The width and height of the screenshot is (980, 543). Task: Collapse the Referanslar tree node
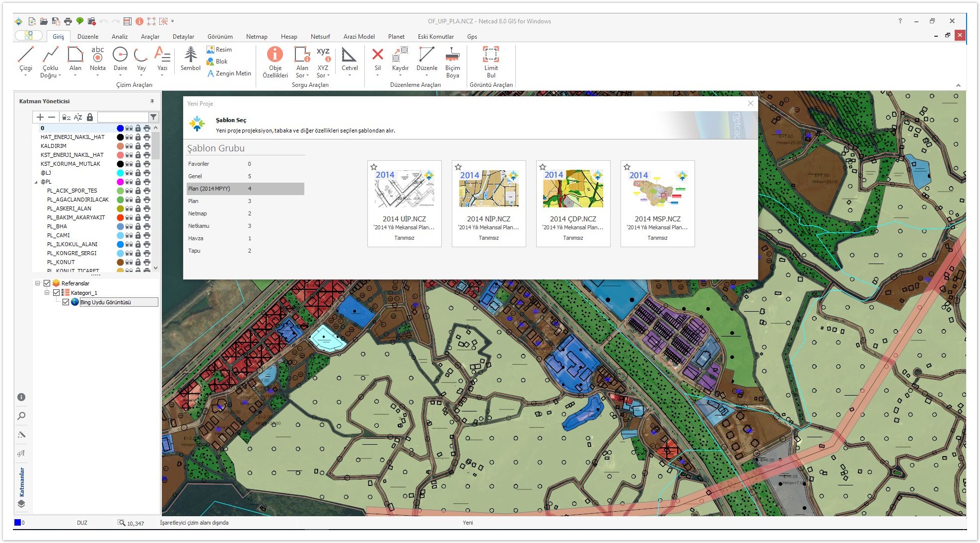(x=37, y=283)
